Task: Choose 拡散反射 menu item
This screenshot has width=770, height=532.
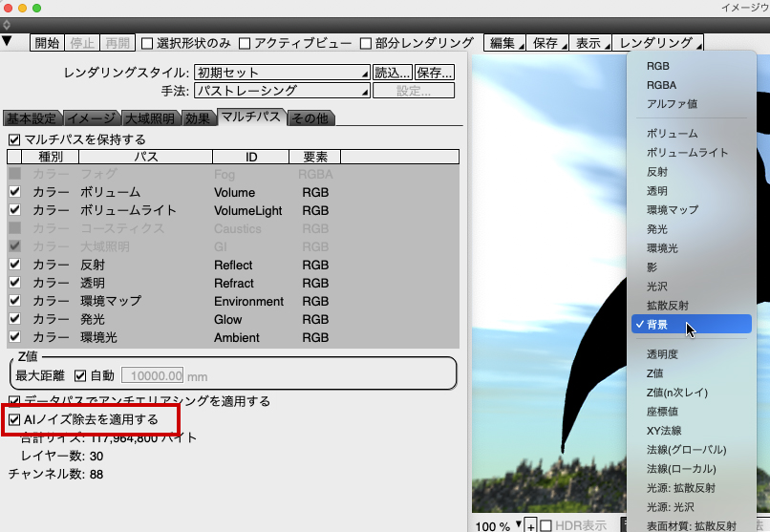Action: 692,306
